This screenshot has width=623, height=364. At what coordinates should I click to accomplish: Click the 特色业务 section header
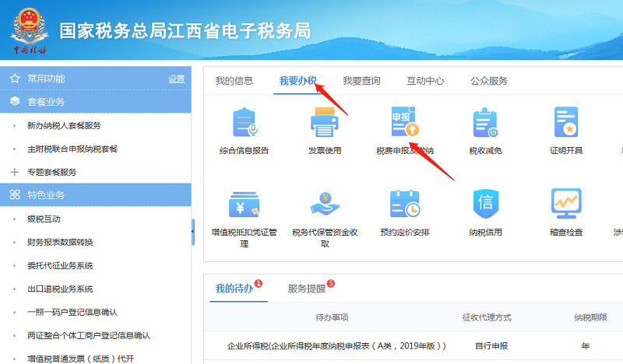click(95, 195)
